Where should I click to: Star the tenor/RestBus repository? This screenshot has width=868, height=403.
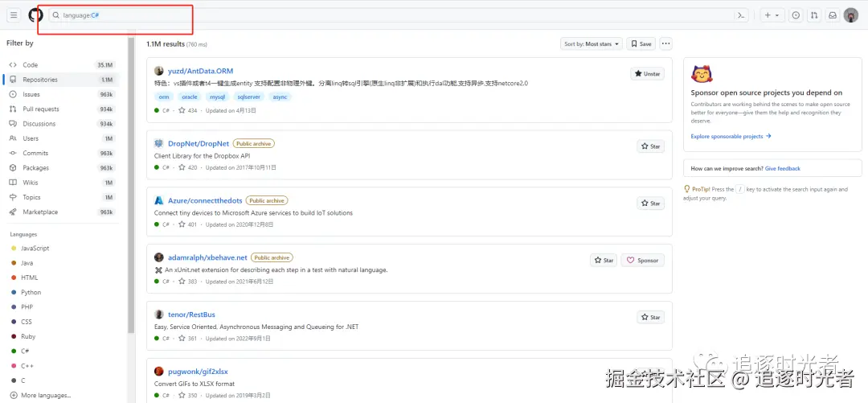[650, 318]
